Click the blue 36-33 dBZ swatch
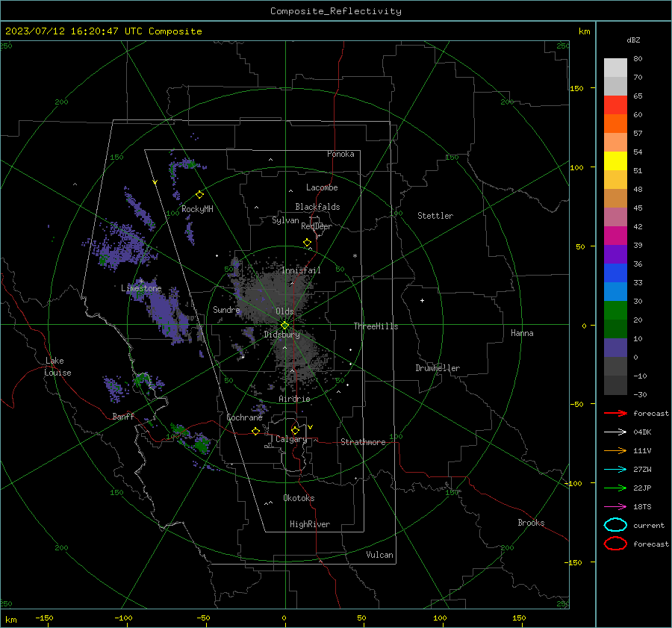Screen dimensions: 672x628 615,273
